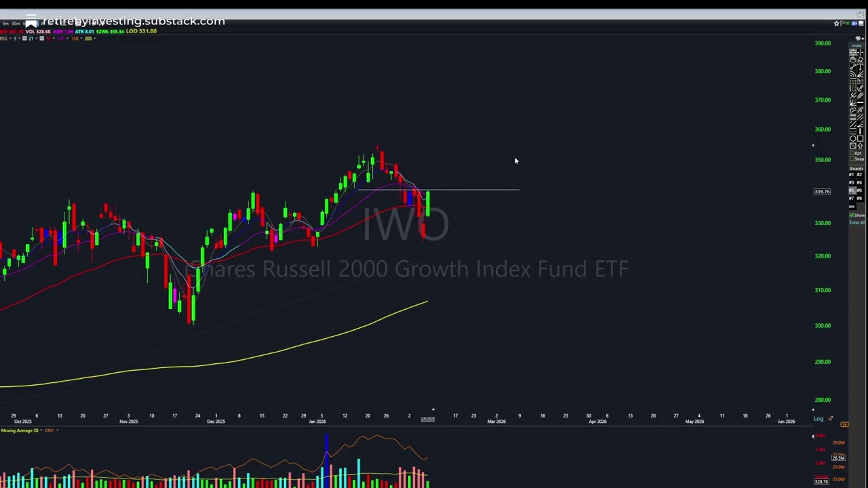Click the RT real-time indicator icon
The image size is (868, 488).
(x=848, y=24)
